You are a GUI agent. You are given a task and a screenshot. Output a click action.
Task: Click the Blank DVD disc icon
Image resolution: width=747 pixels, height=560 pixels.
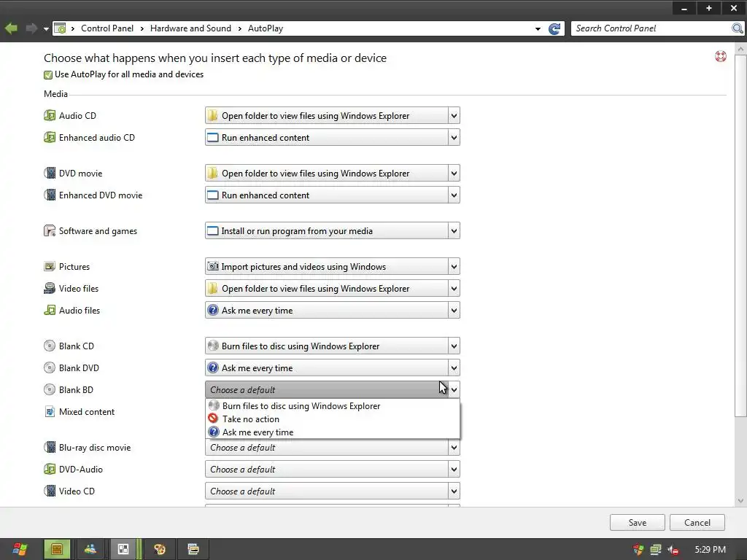tap(50, 367)
